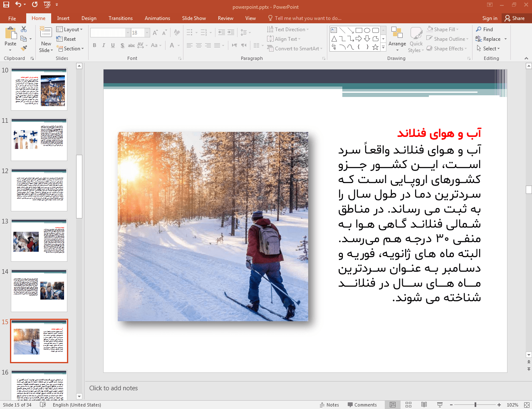Click the Find magnifier icon

tap(479, 29)
